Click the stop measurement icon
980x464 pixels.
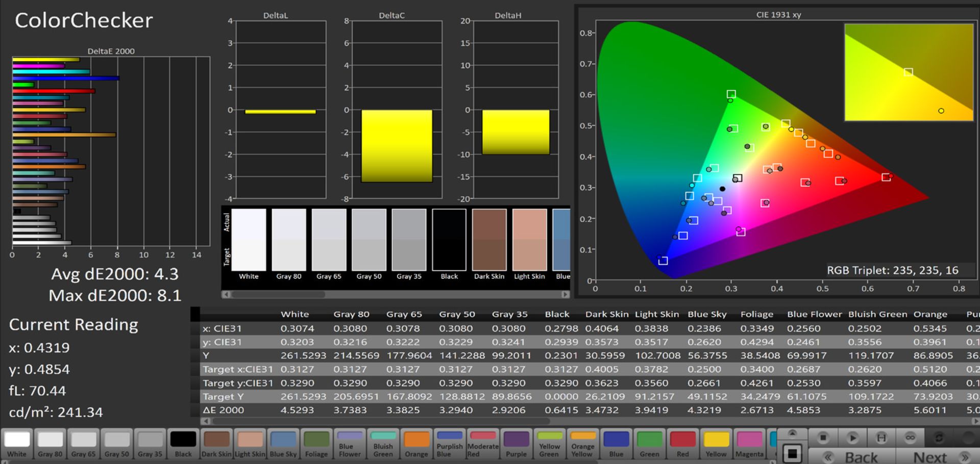823,437
